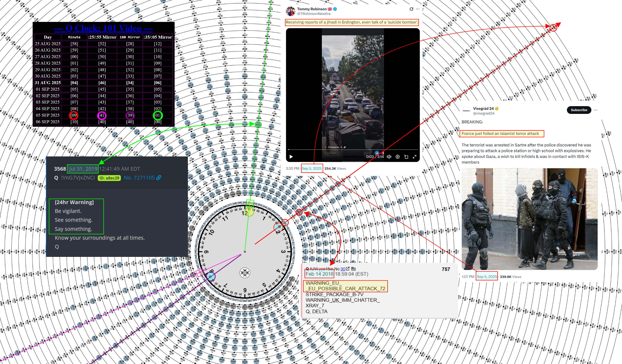This screenshot has height=364, width=622.
Task: Open the @visegrad24 handle
Action: (484, 113)
